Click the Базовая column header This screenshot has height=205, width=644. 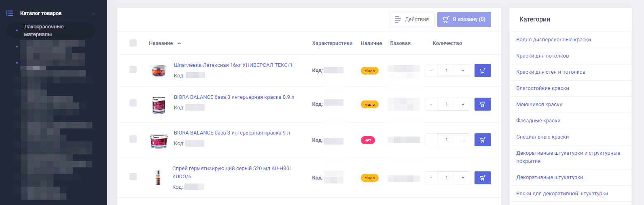(x=400, y=43)
